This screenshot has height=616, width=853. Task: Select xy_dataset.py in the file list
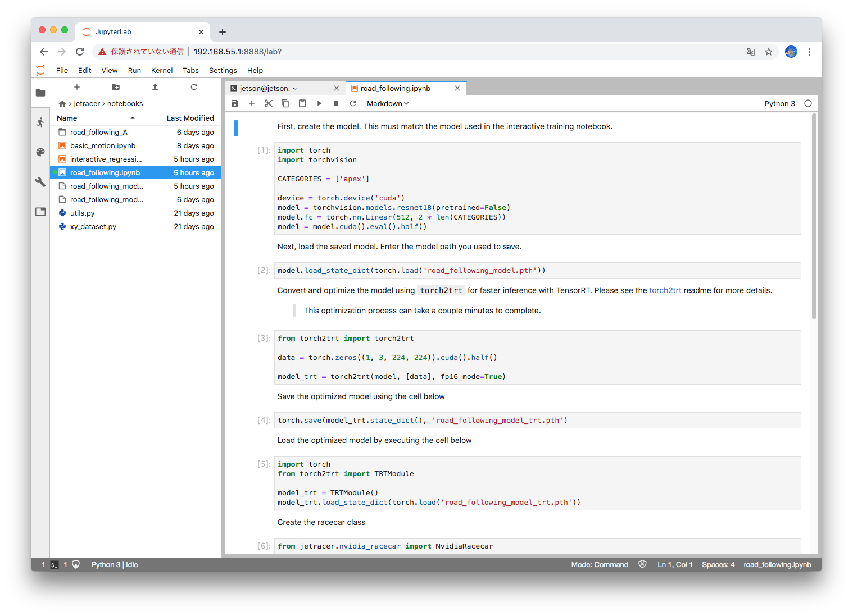[135, 226]
